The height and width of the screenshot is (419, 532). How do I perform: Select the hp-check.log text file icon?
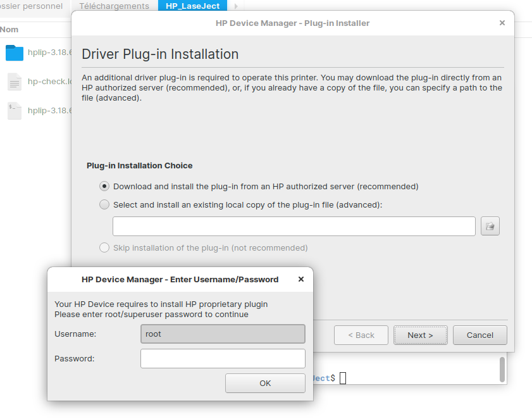15,82
